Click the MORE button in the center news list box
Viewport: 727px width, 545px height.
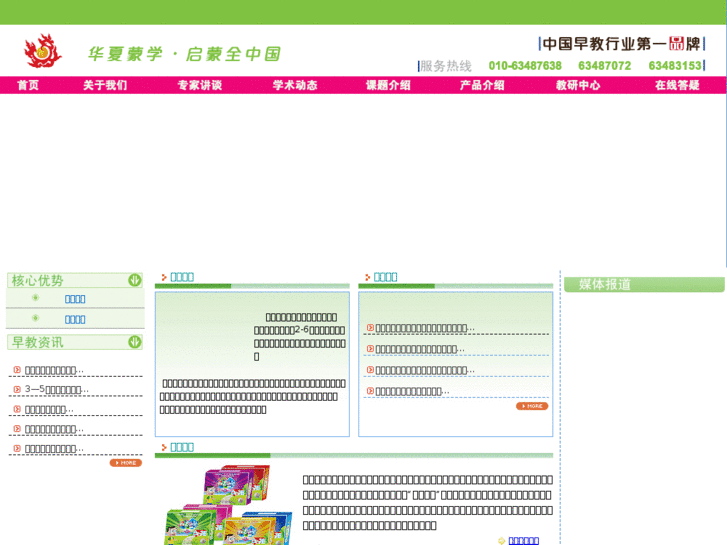tap(532, 406)
